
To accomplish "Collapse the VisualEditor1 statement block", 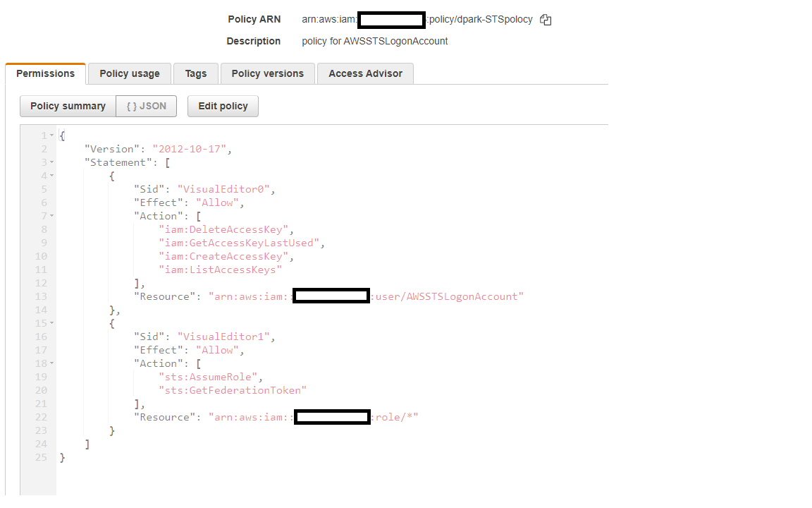I will (x=50, y=322).
